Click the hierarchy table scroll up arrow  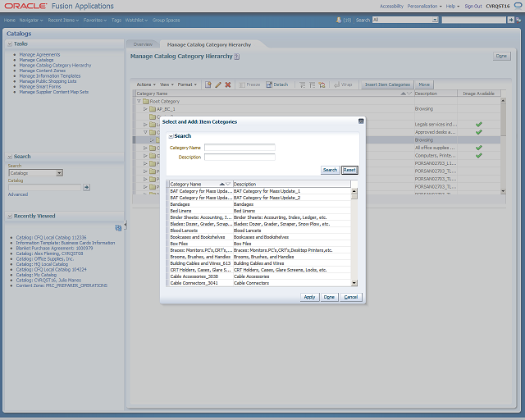[503, 100]
